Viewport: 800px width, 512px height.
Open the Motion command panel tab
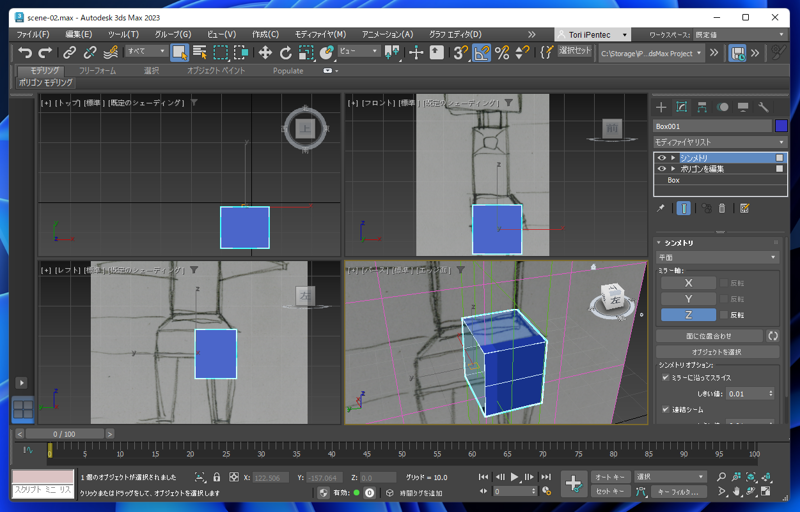tap(722, 107)
